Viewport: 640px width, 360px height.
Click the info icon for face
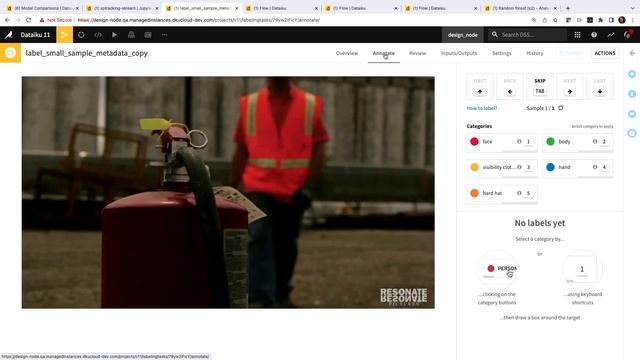pos(519,142)
